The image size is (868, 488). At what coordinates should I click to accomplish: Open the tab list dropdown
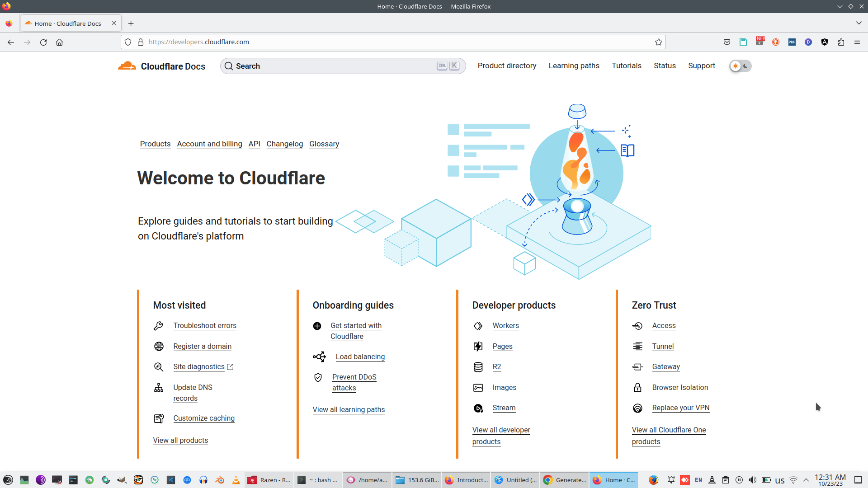coord(858,23)
